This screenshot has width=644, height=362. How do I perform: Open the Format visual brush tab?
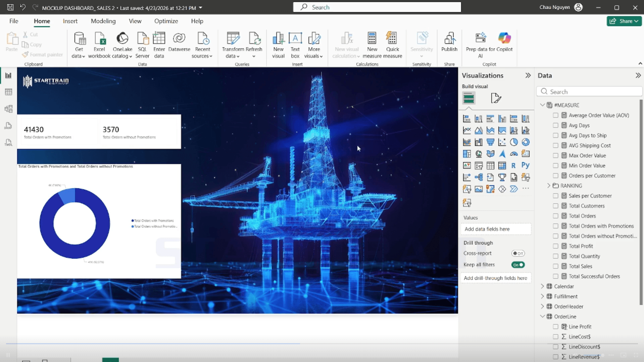click(496, 98)
